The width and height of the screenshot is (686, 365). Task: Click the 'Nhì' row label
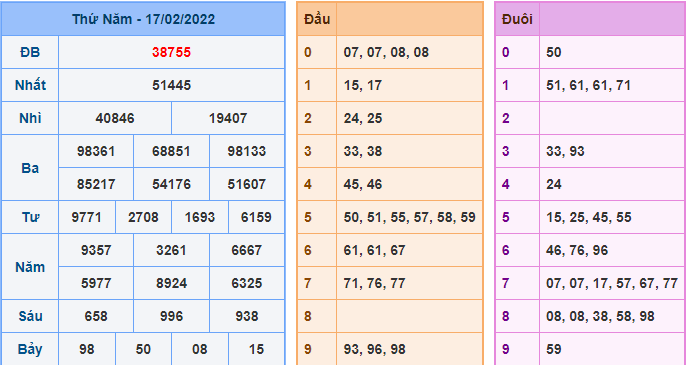30,118
